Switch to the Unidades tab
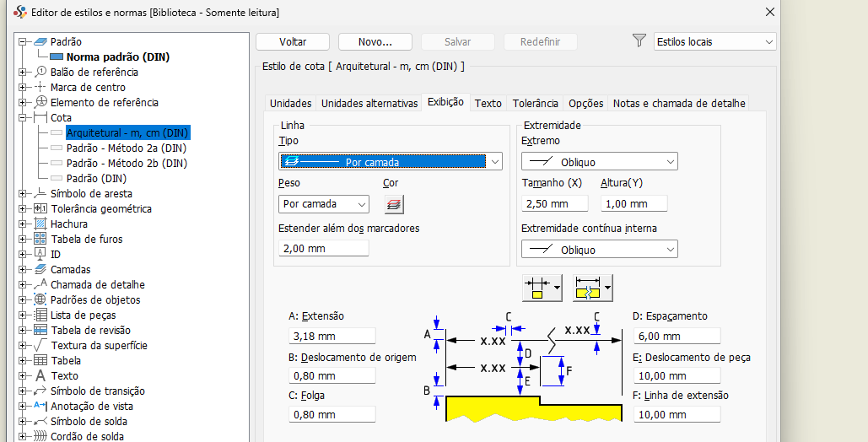Viewport: 868px width, 442px height. pos(291,103)
